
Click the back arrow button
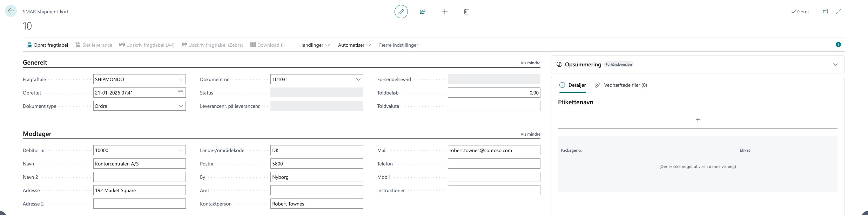coord(11,11)
